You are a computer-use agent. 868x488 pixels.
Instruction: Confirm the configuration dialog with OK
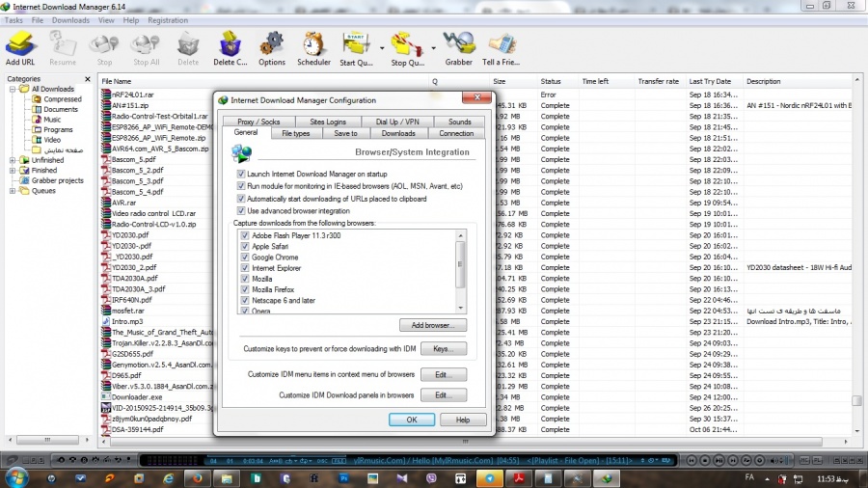pyautogui.click(x=411, y=420)
